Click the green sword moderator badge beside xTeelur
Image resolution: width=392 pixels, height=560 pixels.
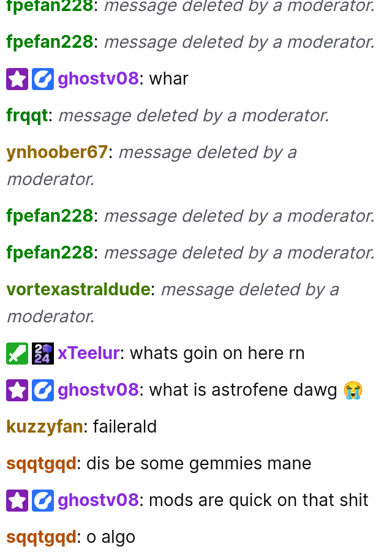pos(17,354)
